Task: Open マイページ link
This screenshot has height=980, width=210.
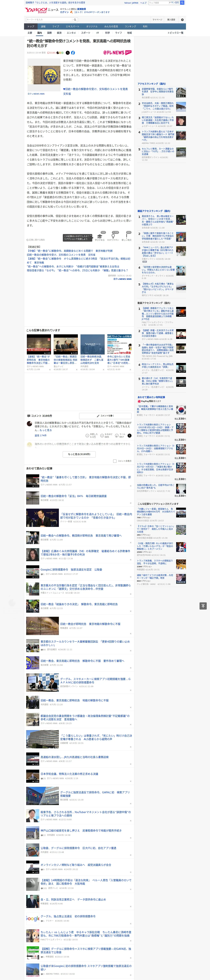Action: [x=157, y=19]
